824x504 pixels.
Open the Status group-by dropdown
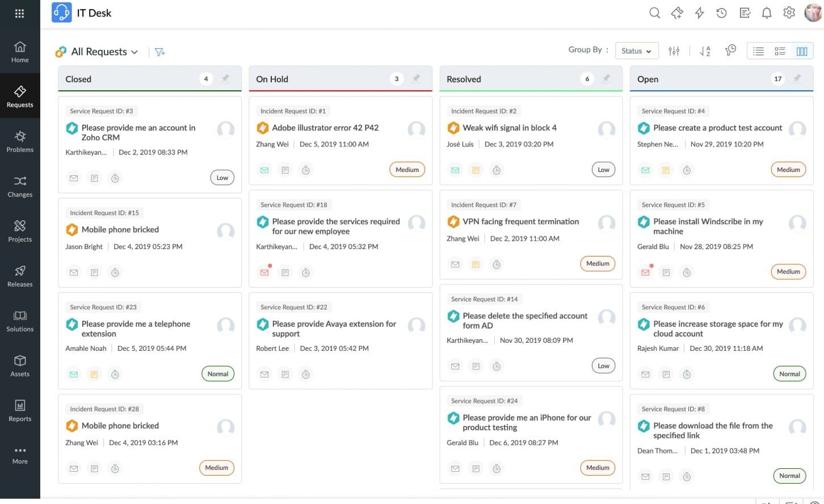tap(636, 51)
